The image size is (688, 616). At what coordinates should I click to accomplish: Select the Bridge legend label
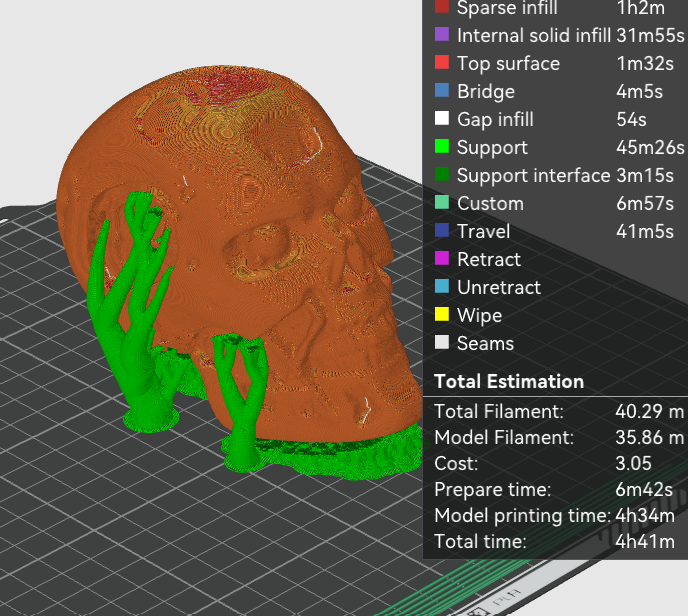[486, 92]
